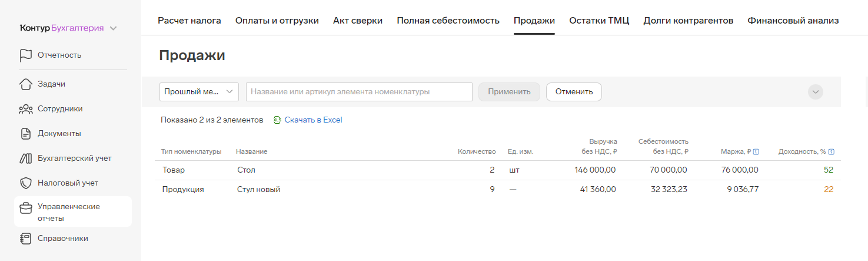Expand additional filters with round chevron
Screen dimensions: 868x261
pos(815,92)
